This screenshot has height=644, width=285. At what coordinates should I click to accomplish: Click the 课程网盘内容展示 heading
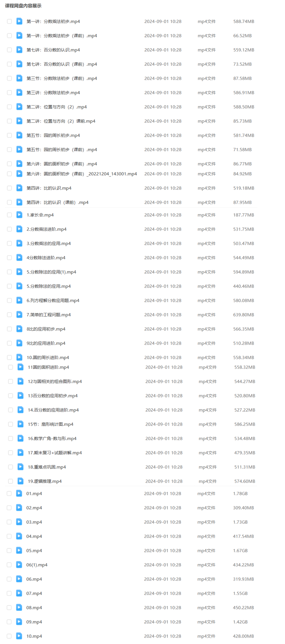click(x=23, y=6)
